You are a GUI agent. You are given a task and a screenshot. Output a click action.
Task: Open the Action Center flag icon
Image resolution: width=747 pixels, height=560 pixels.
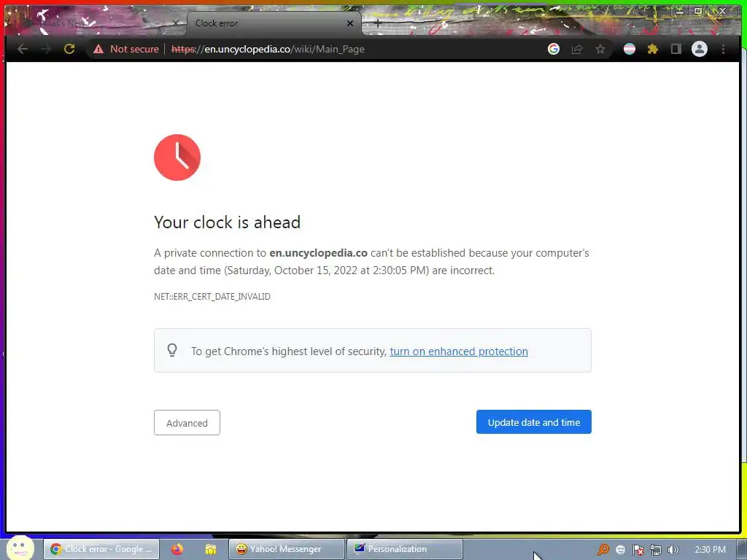click(x=638, y=550)
